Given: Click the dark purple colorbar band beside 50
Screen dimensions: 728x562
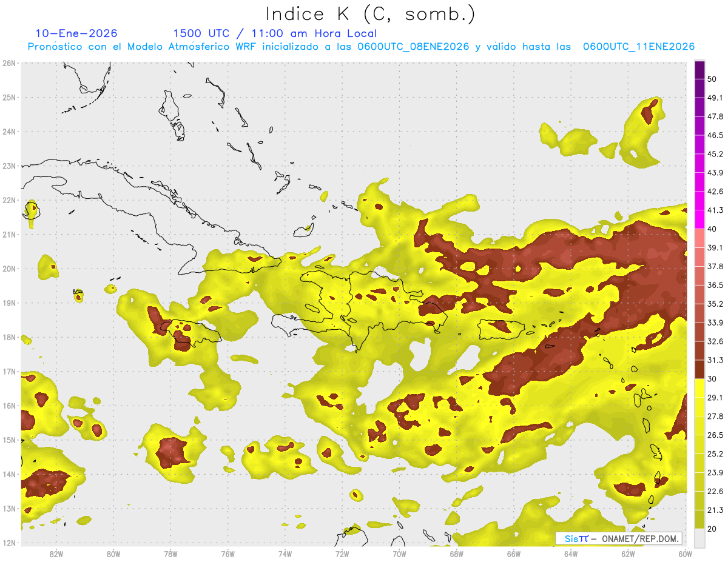Looking at the screenshot, I should click(699, 70).
